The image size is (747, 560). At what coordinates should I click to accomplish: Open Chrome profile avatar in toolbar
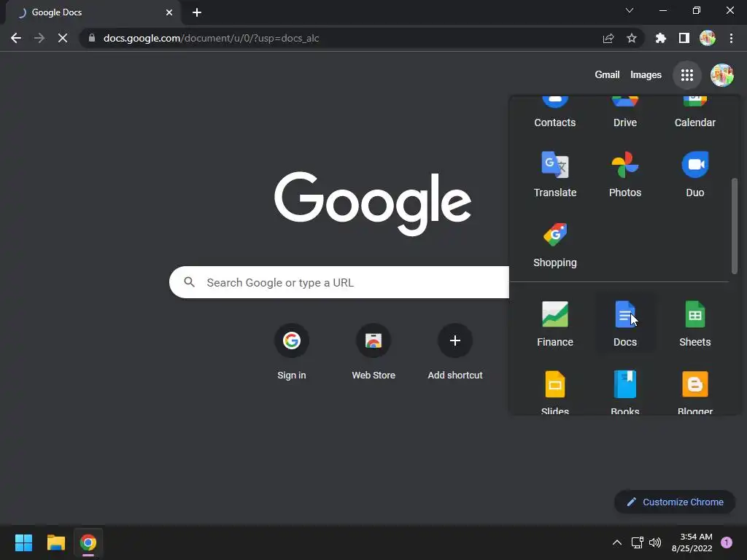[708, 38]
